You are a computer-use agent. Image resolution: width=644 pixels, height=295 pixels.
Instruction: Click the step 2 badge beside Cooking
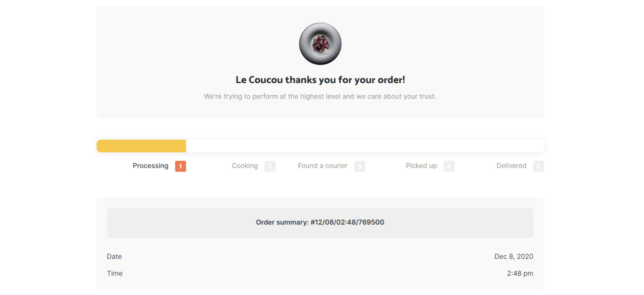tap(270, 166)
